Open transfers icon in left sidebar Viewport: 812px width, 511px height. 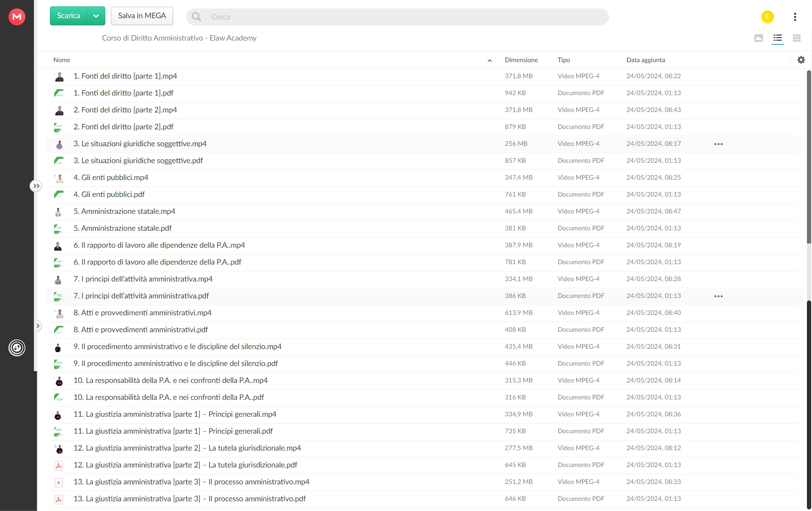17,348
